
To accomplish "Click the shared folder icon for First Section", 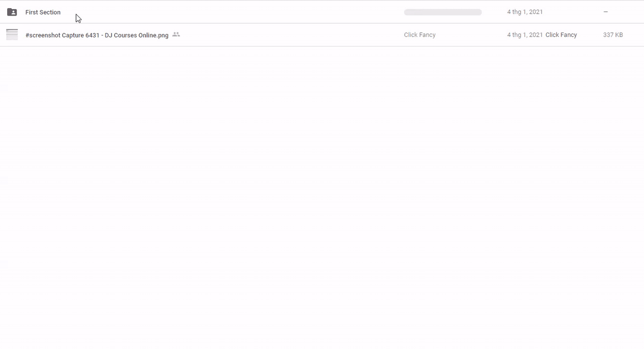I will (x=12, y=12).
